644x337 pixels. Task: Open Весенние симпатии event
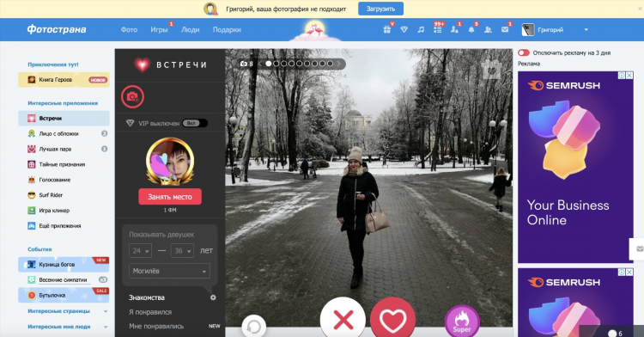pos(64,280)
